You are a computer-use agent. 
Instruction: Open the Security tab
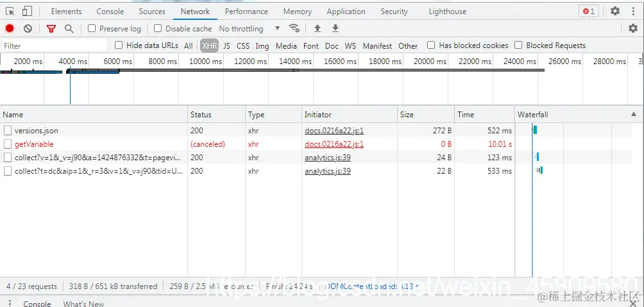pyautogui.click(x=394, y=12)
